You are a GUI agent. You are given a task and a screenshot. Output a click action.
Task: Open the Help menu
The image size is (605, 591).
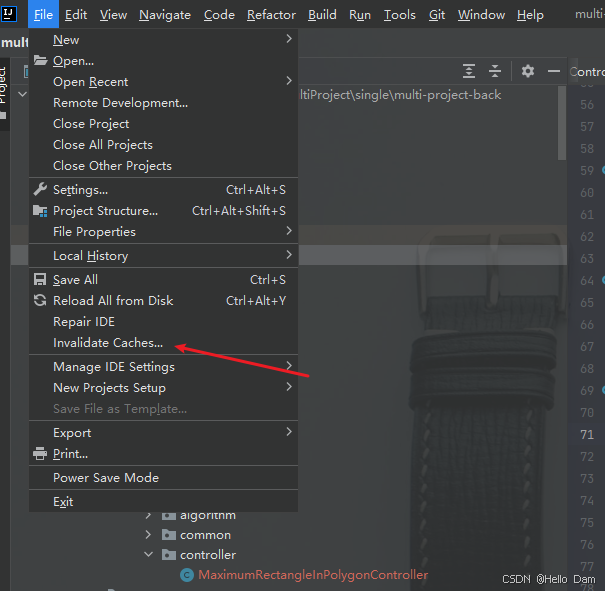530,15
